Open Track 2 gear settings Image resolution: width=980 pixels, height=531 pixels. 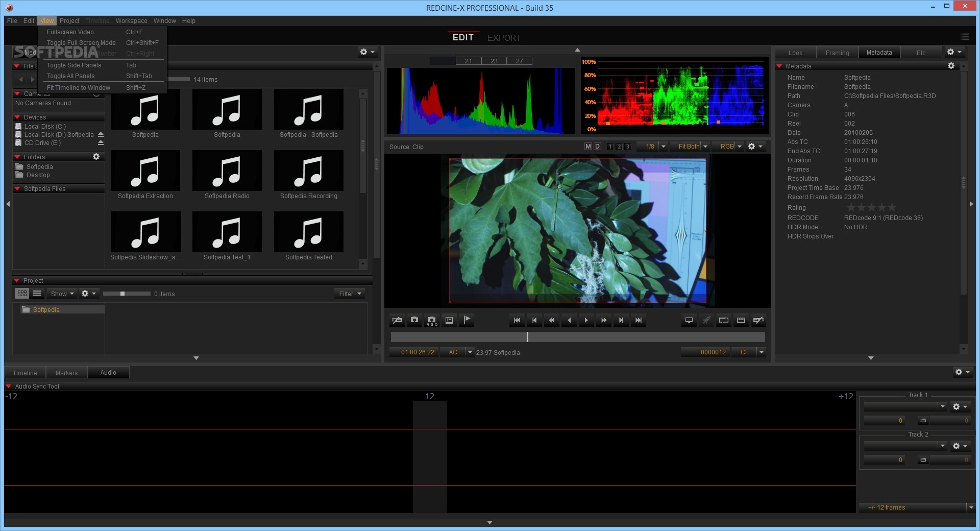pos(960,446)
